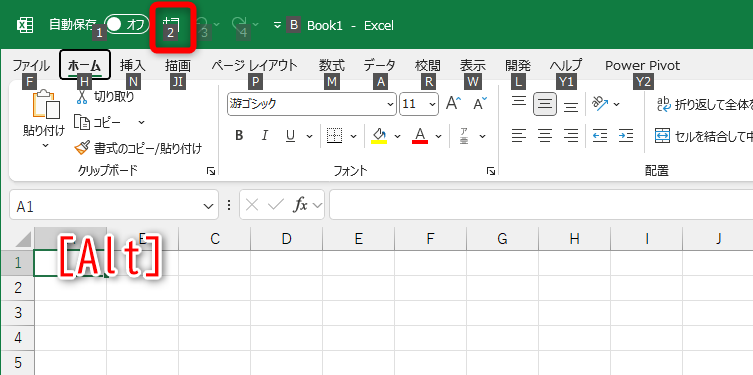This screenshot has width=753, height=375.
Task: Select the ホーム tab
Action: tap(85, 65)
